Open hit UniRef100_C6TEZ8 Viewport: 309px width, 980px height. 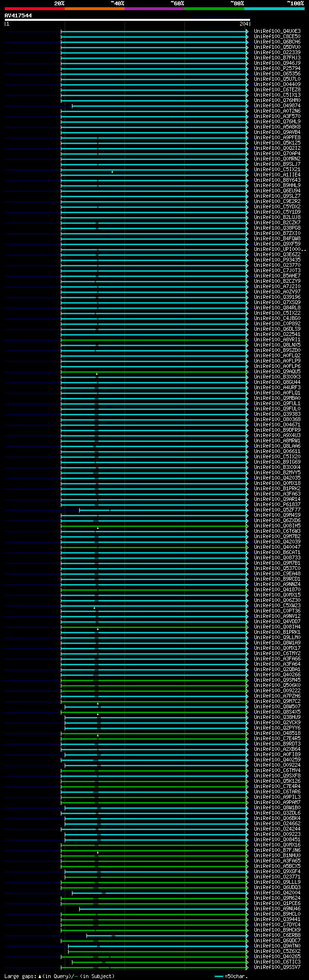pyautogui.click(x=277, y=90)
